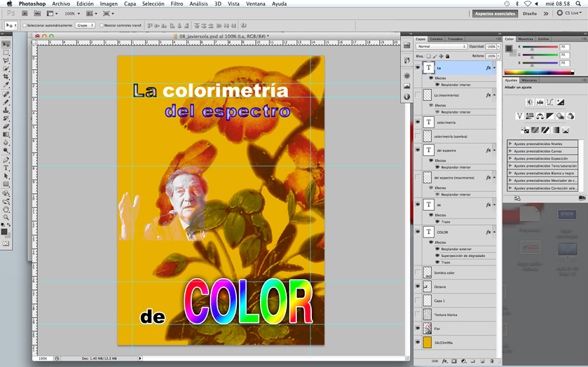Add a Color Balance adjustment

pyautogui.click(x=540, y=116)
